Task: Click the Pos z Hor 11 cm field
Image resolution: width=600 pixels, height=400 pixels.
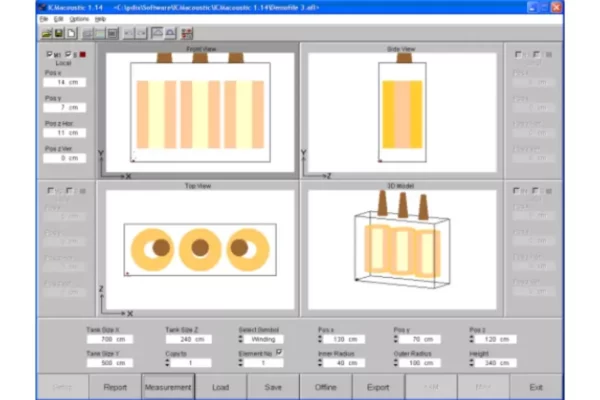Action: pos(65,133)
